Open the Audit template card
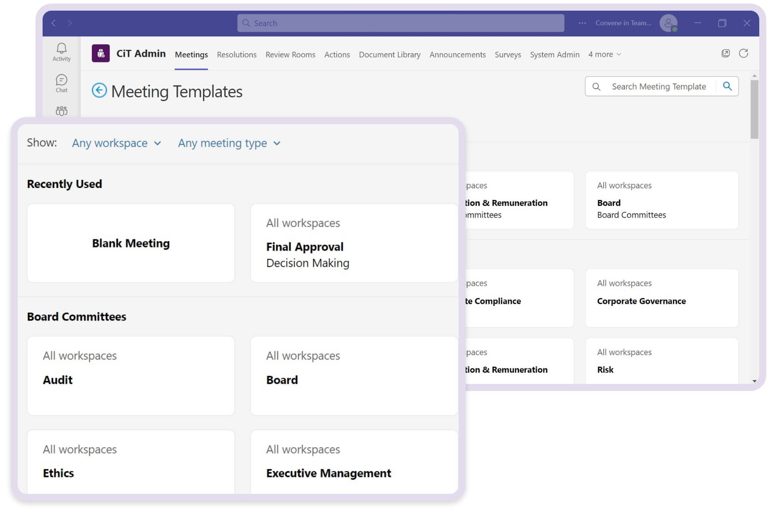This screenshot has height=532, width=777. point(130,376)
